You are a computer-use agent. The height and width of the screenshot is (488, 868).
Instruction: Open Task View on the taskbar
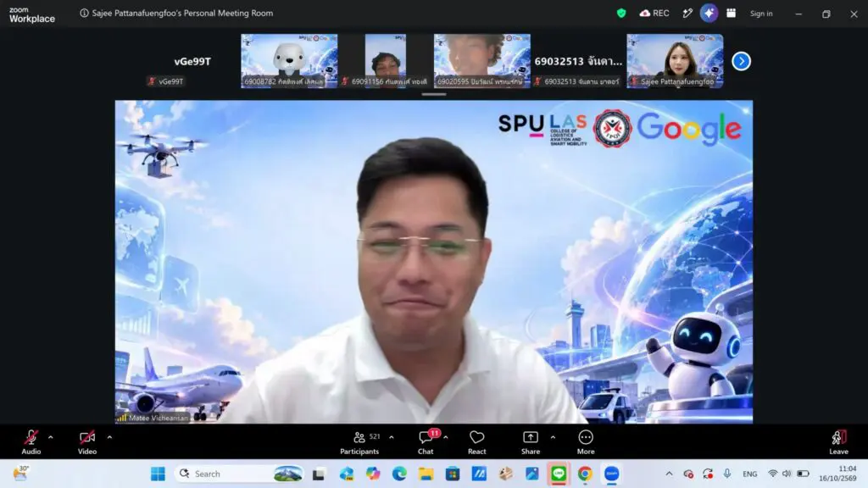[319, 474]
